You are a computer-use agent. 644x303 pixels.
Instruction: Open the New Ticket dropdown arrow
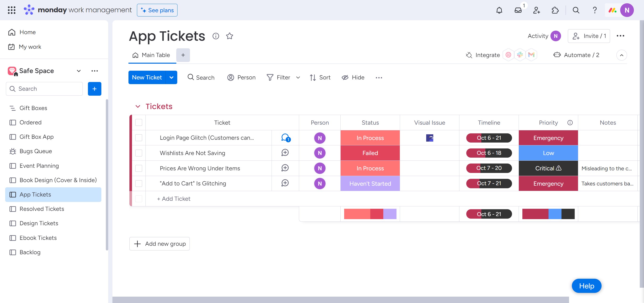coord(171,78)
